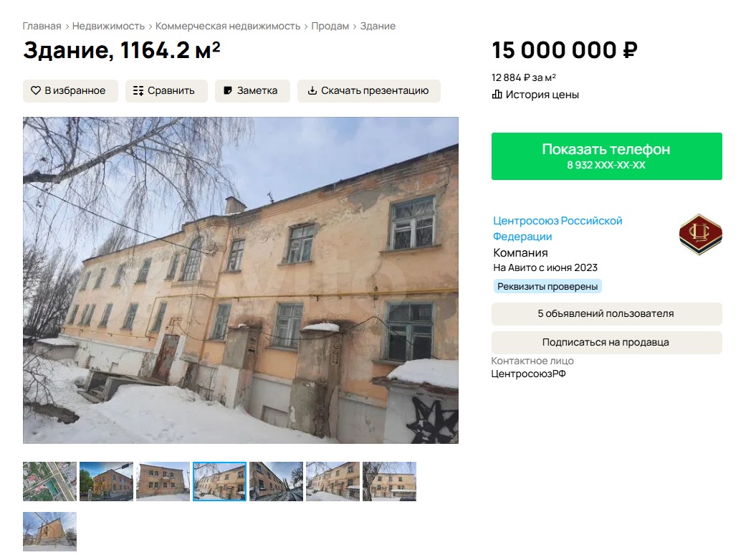Select the map aerial view thumbnail
This screenshot has width=756, height=555.
(49, 481)
